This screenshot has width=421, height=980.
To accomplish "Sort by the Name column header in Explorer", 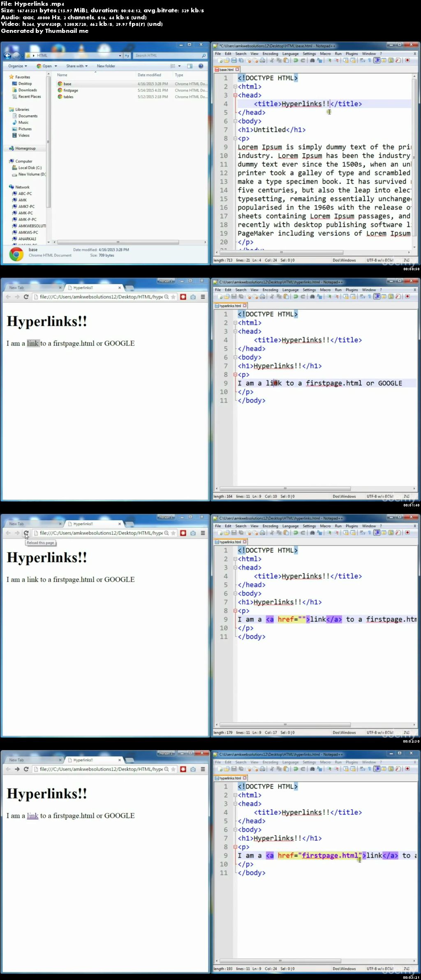I will 62,75.
